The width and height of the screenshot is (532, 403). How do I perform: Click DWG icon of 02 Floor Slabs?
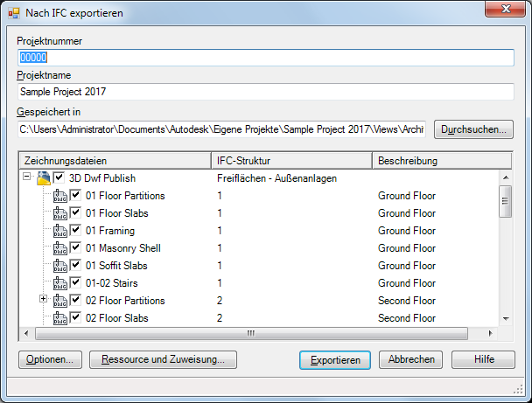tap(60, 318)
